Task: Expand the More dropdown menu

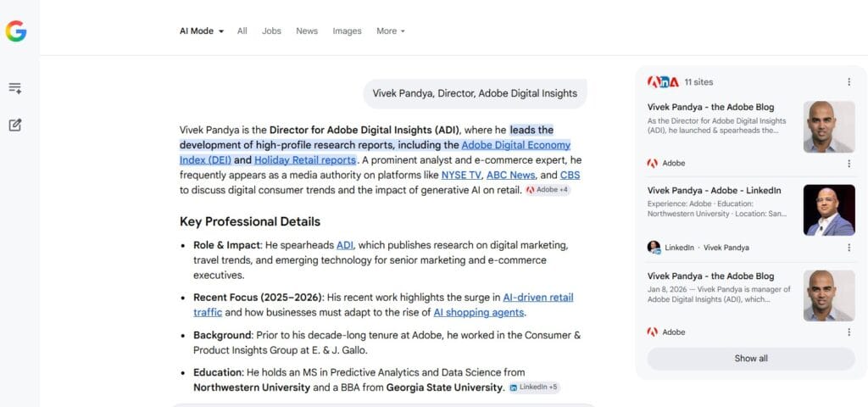Action: [x=391, y=31]
